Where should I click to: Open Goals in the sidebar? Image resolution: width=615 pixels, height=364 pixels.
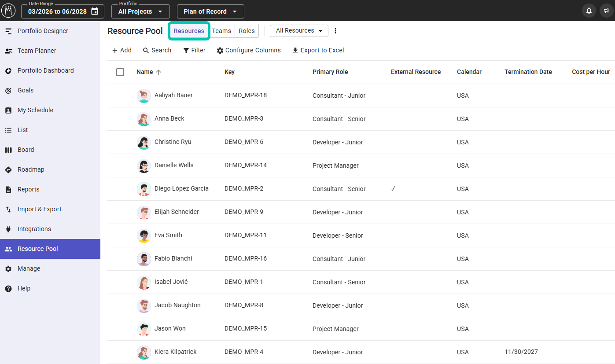click(50, 90)
